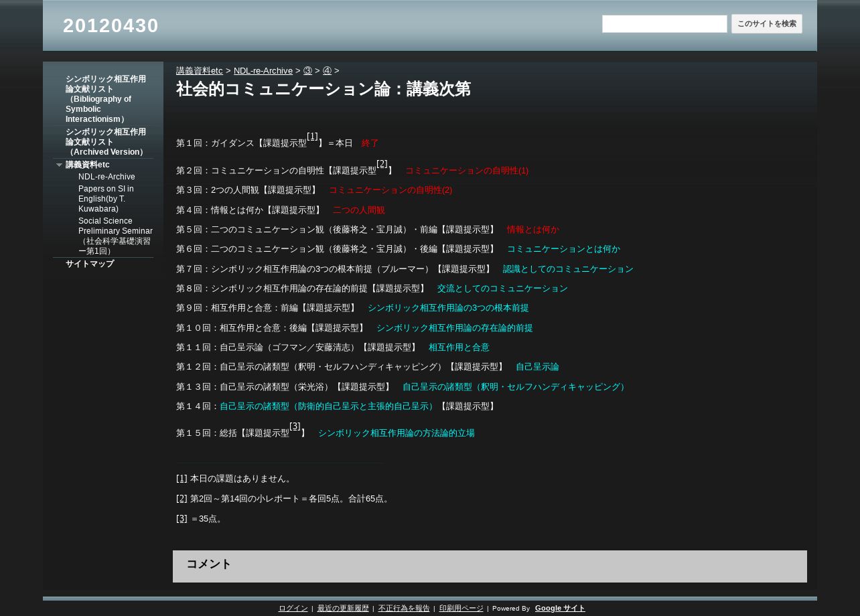Image resolution: width=860 pixels, height=616 pixels.
Task: Click breadcrumb link NDL-re-Archive
Action: 263,71
